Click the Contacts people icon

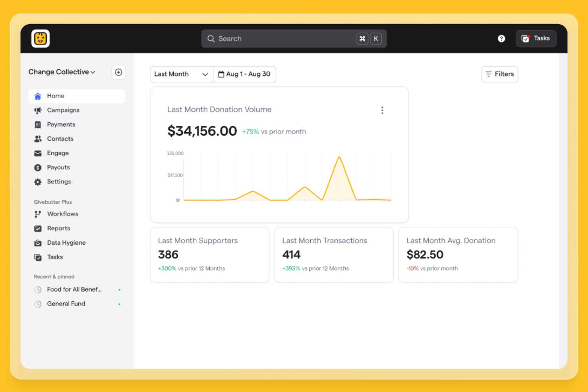click(37, 139)
